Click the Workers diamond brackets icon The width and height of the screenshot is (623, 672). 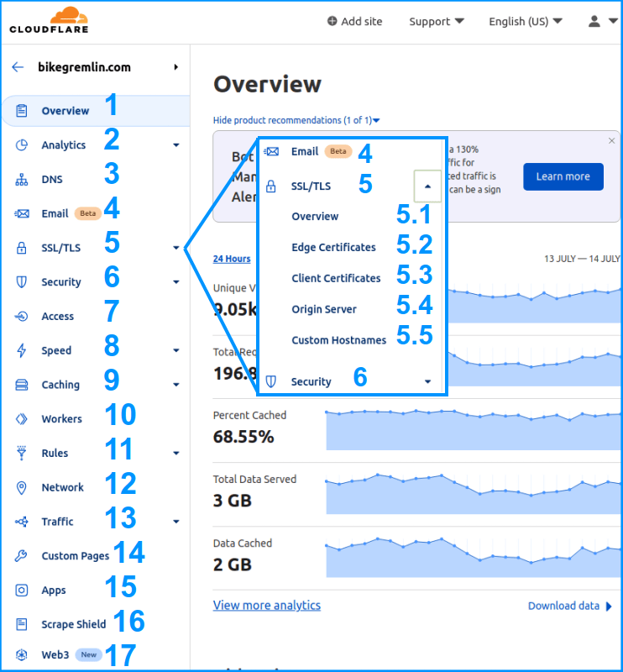(x=22, y=418)
